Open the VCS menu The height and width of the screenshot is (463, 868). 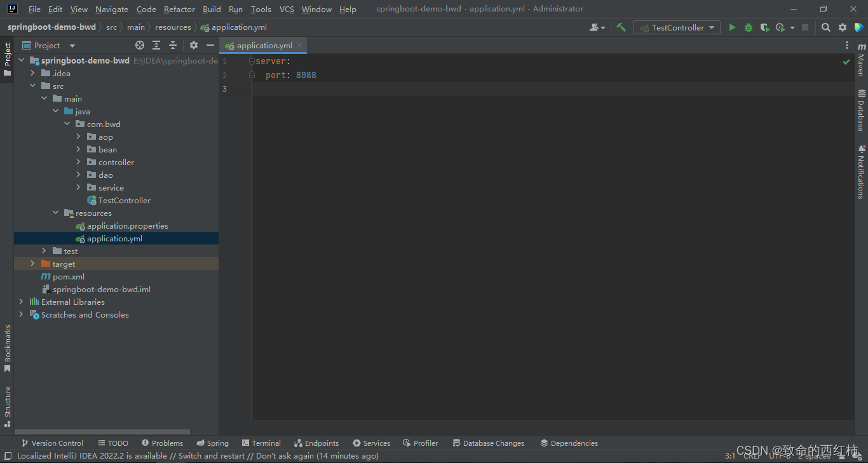[287, 9]
